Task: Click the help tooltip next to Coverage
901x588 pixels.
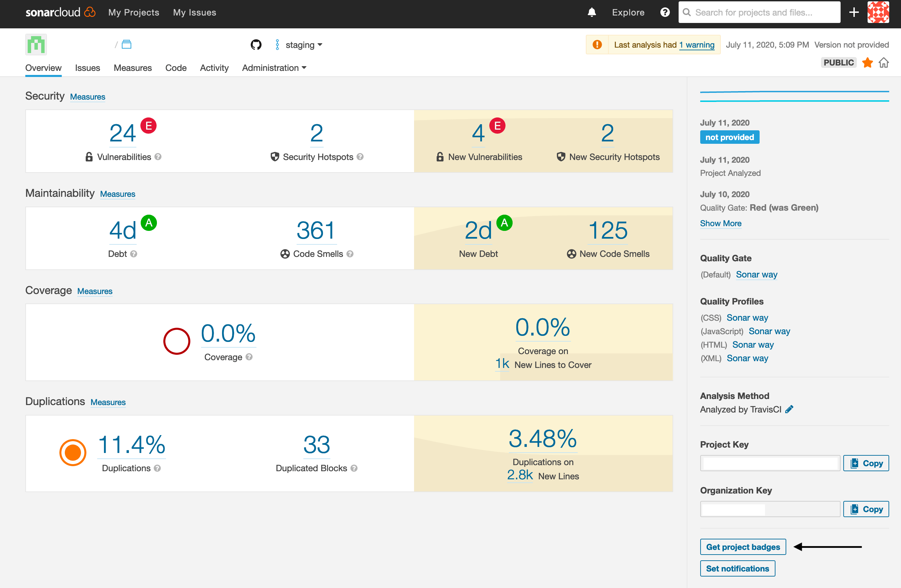Action: [249, 357]
